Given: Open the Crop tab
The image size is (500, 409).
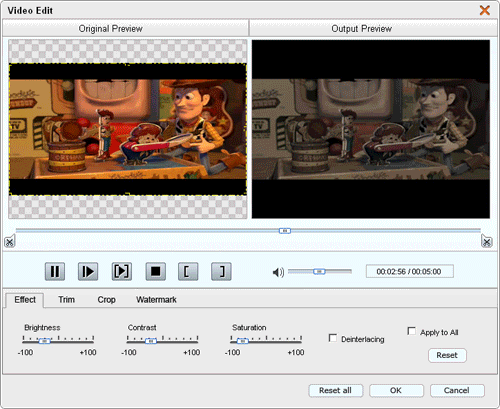Looking at the screenshot, I should point(106,300).
